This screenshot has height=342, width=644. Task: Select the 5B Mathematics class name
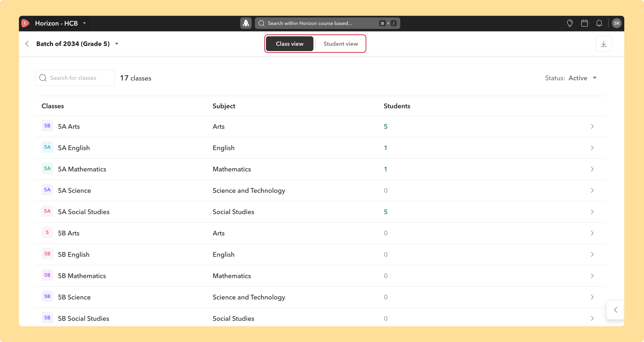point(82,276)
